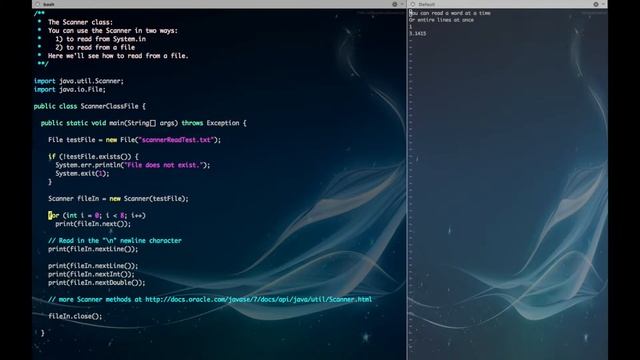Select the Default pane title
This screenshot has height=360, width=640.
point(427,4)
